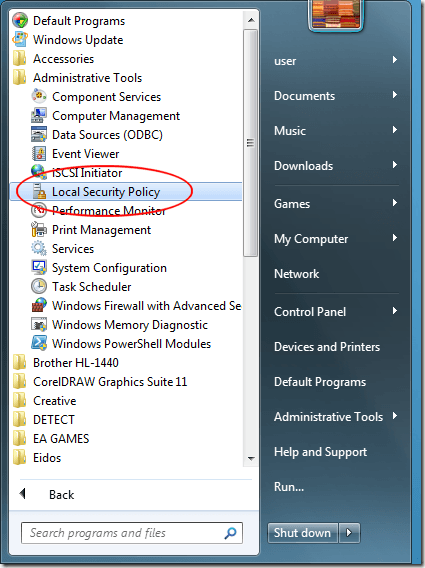Click the Shut down button
Screen dimensions: 425x568
pyautogui.click(x=303, y=532)
